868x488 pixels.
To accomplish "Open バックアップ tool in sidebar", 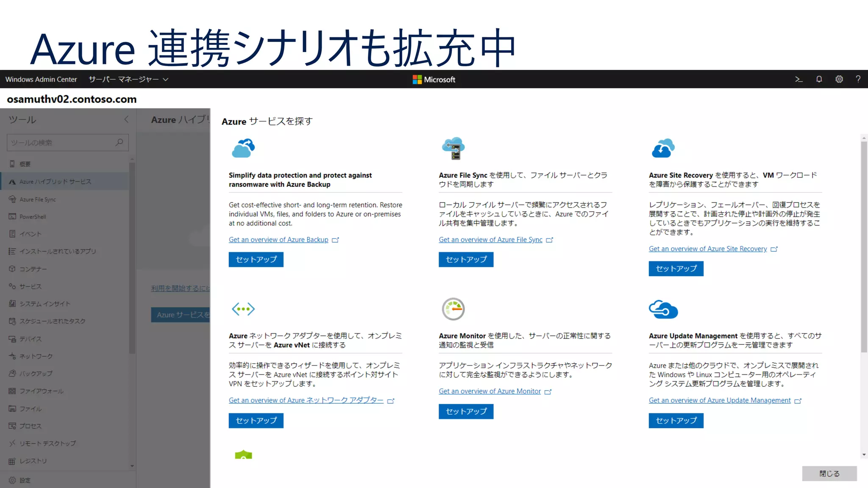I will click(64, 374).
